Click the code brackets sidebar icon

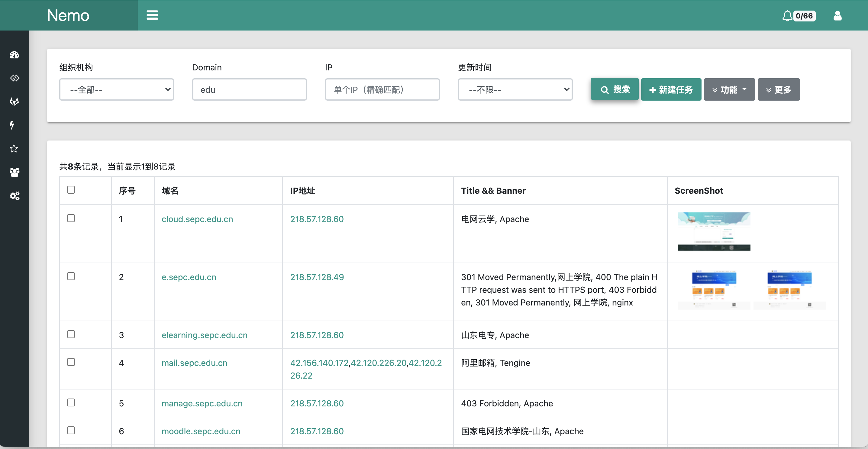(14, 78)
